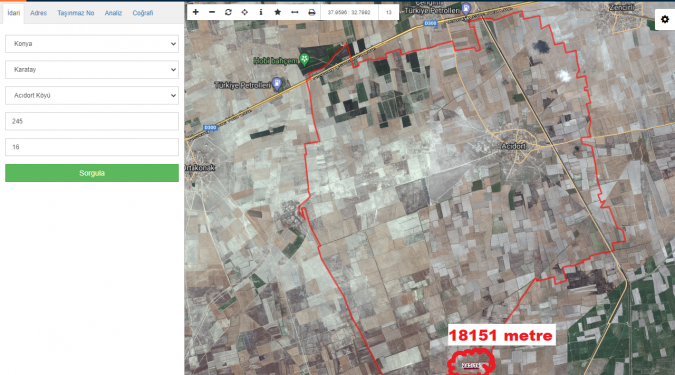The width and height of the screenshot is (675, 375).
Task: Open the Karatay district dropdown
Action: [92, 70]
